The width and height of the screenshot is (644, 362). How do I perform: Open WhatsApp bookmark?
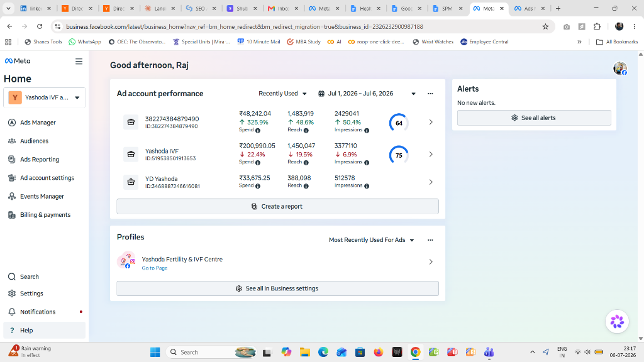85,42
